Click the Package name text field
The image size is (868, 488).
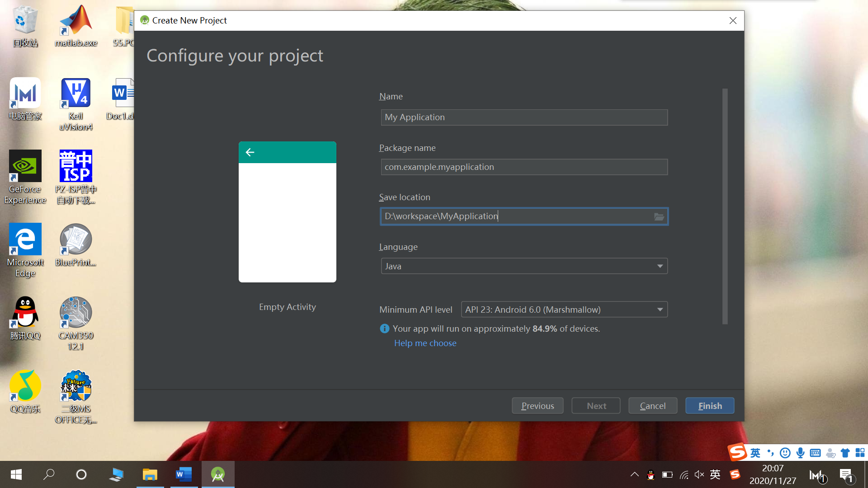524,167
